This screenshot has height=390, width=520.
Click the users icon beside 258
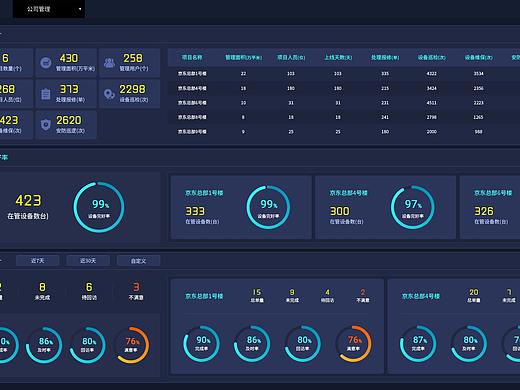109,63
